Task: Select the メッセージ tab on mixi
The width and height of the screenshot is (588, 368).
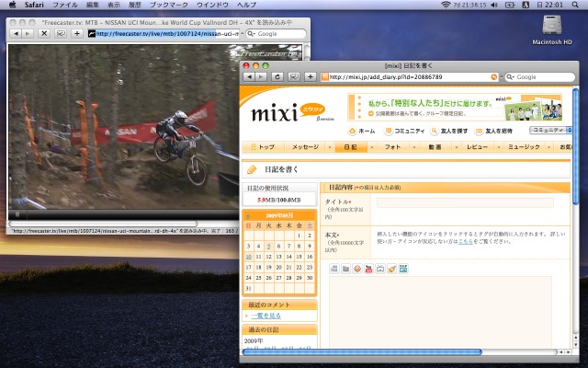Action: point(305,147)
